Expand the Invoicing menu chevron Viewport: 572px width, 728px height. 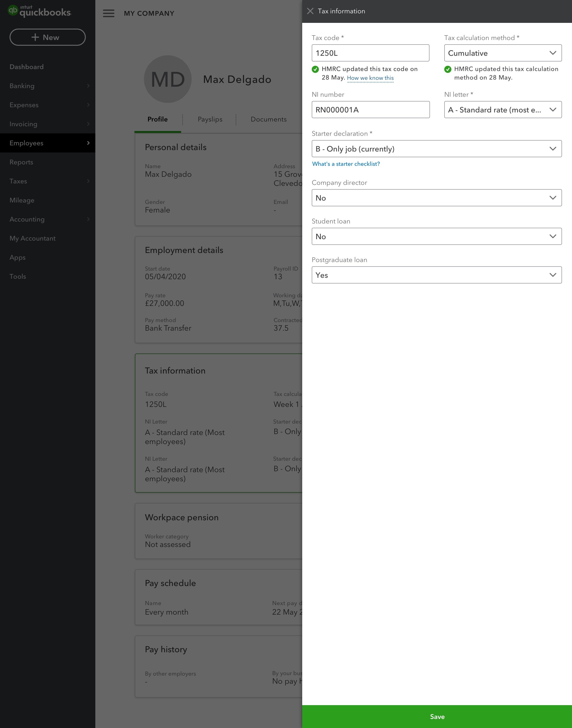[x=88, y=124]
